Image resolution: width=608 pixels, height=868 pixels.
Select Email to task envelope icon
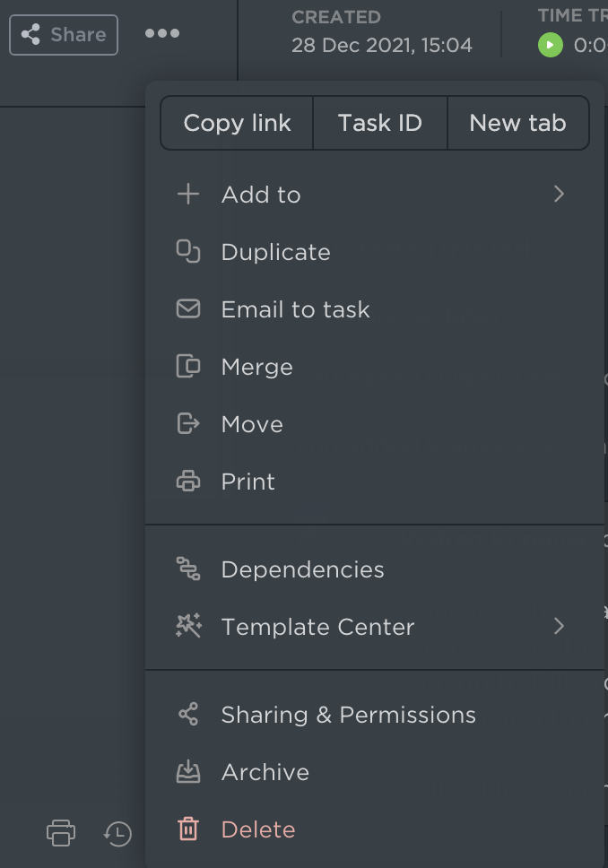point(188,308)
